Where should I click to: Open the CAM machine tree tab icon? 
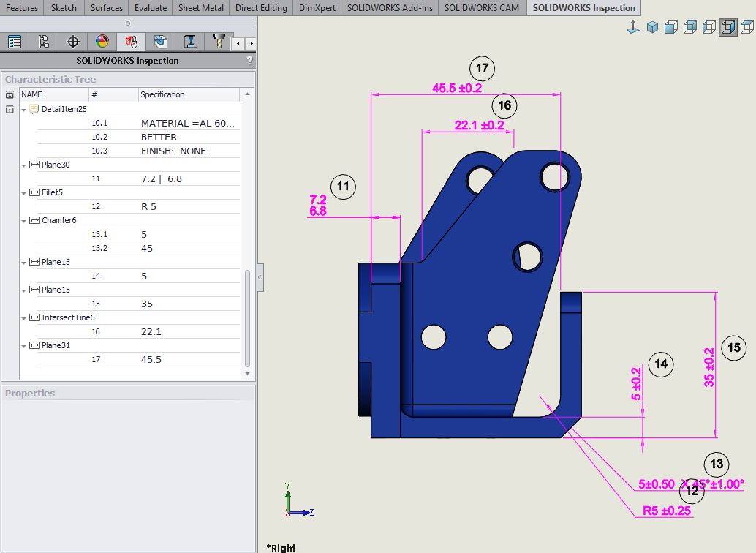click(189, 42)
